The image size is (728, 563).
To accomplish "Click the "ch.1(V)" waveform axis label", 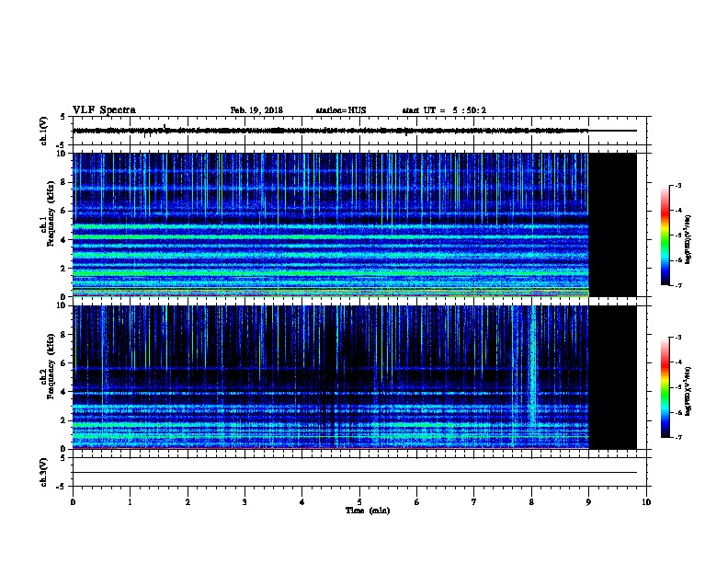I will point(43,131).
